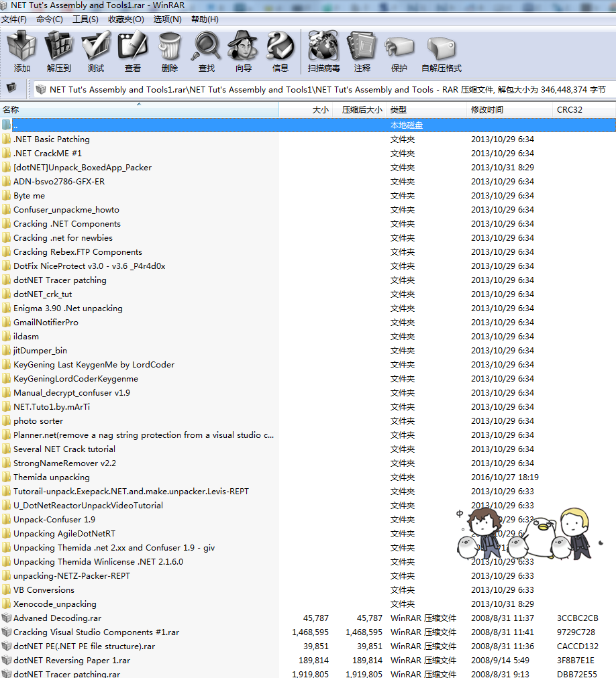Click the Test (测试) archive icon
The image size is (616, 678).
(96, 50)
